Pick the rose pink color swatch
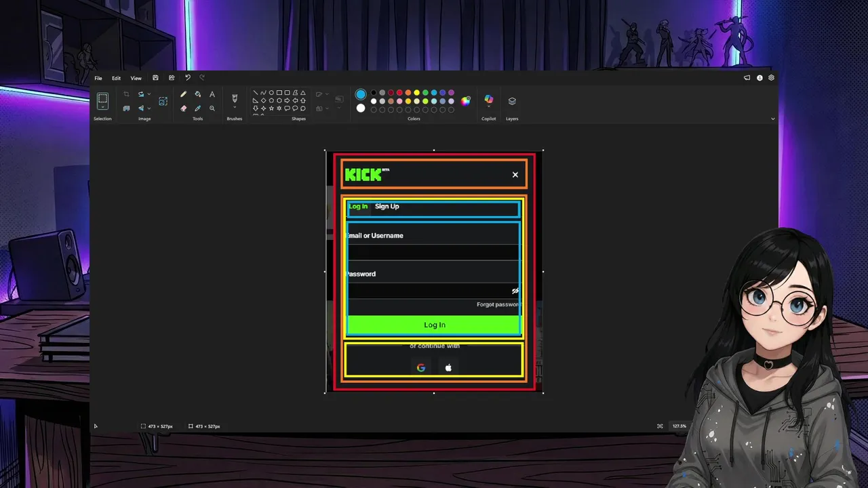 pyautogui.click(x=399, y=101)
